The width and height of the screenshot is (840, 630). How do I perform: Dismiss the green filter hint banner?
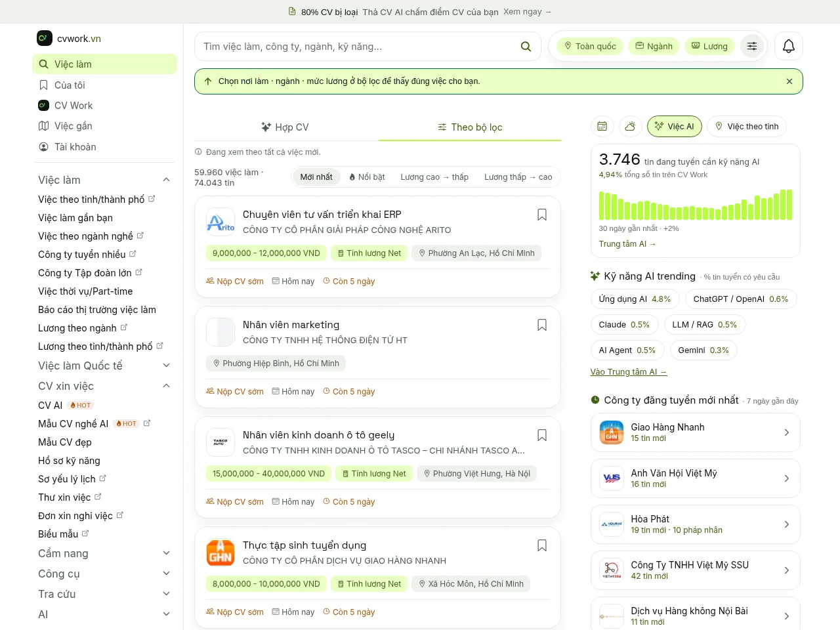[789, 81]
